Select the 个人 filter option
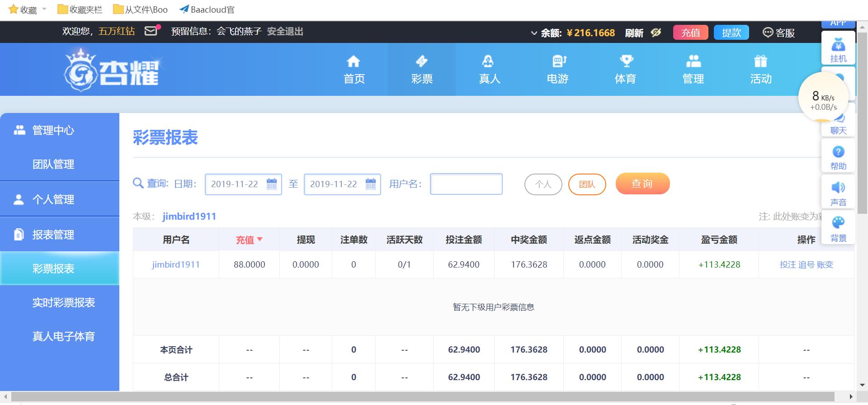Screen dimensions: 868x405 [x=543, y=184]
